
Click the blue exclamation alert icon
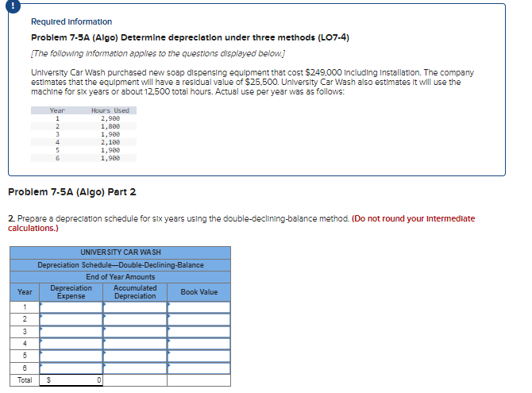tap(13, 6)
